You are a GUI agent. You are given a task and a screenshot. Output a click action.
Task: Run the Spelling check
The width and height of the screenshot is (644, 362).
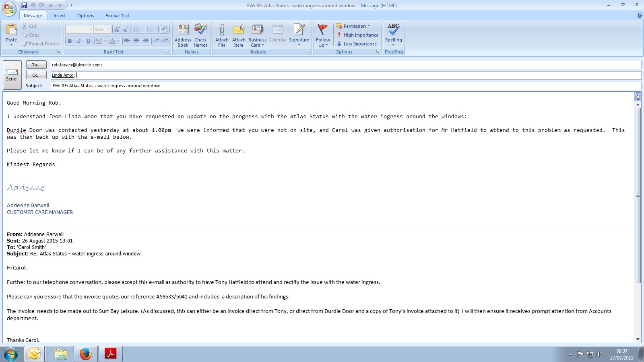point(394,35)
